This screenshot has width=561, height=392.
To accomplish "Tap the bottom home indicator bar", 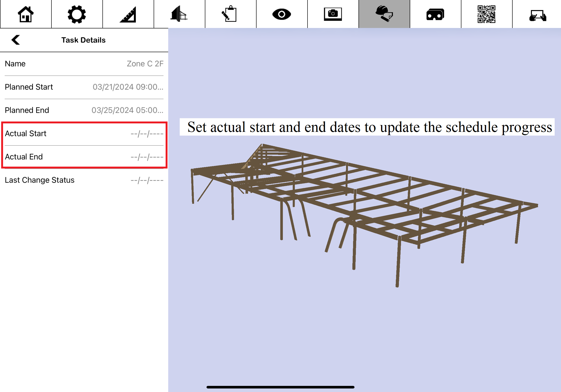I will tap(280, 387).
